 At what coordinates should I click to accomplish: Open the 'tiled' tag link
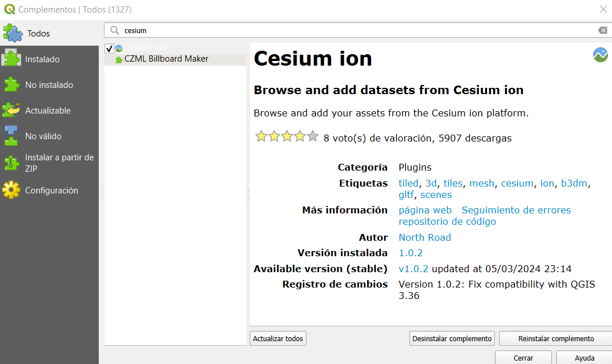tap(408, 183)
